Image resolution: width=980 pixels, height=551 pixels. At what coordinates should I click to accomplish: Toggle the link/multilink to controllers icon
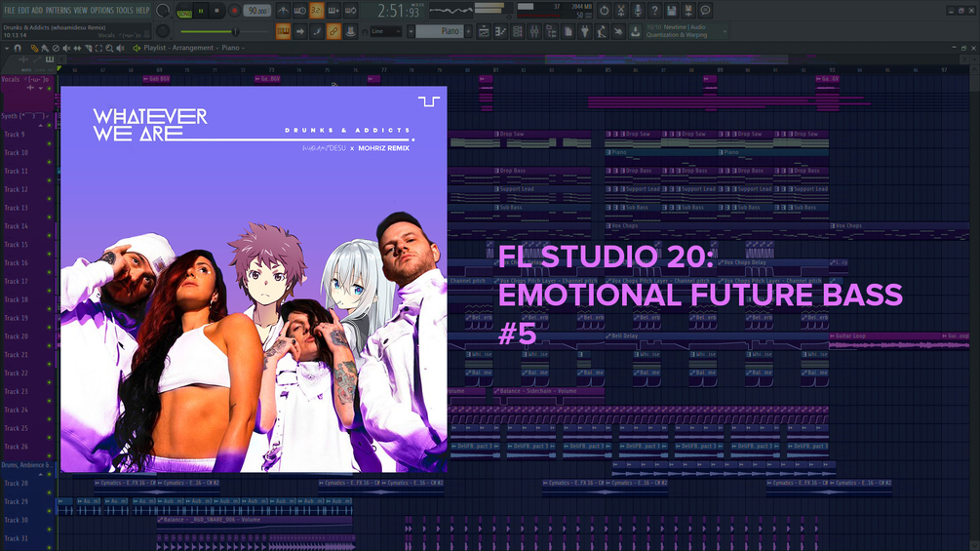pyautogui.click(x=333, y=31)
